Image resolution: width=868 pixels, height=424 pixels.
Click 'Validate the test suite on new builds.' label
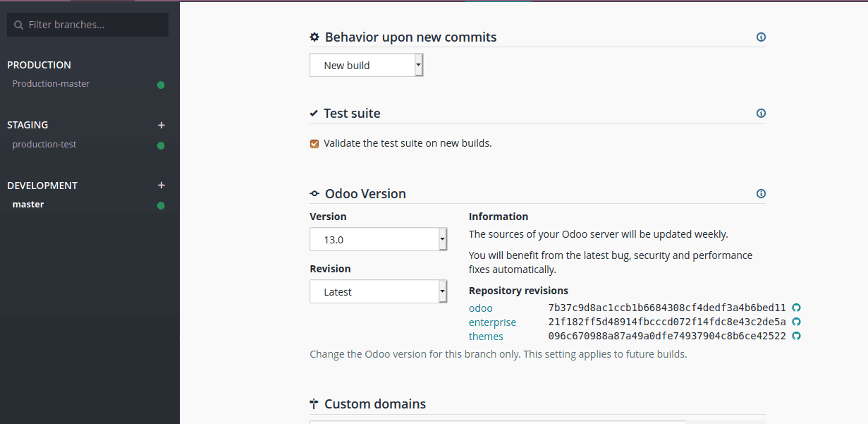coord(408,143)
